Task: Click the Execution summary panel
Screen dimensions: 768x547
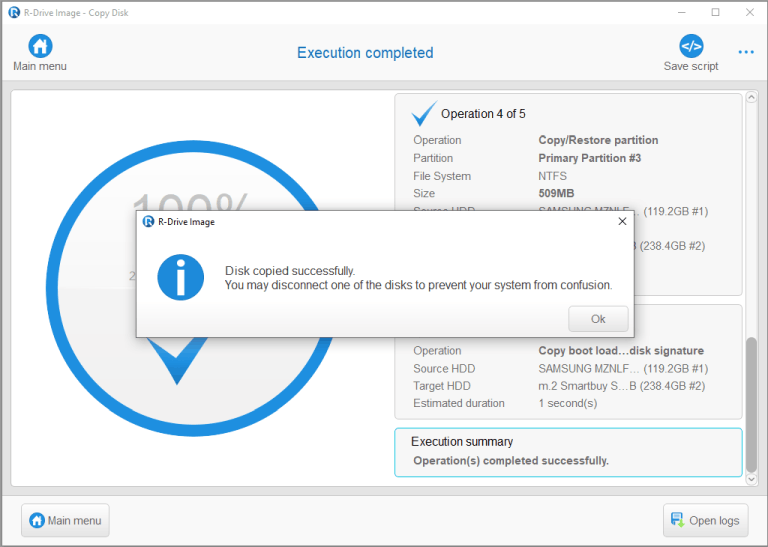Action: [x=568, y=451]
